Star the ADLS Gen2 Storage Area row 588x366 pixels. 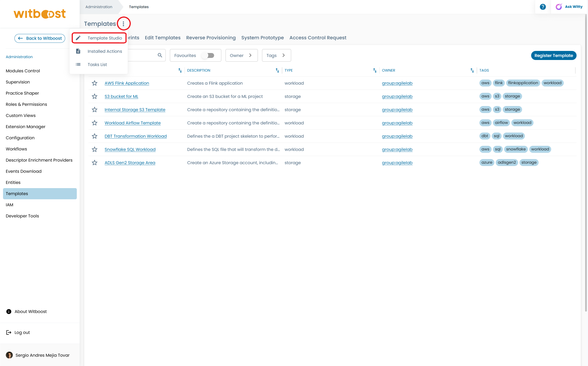tap(94, 163)
